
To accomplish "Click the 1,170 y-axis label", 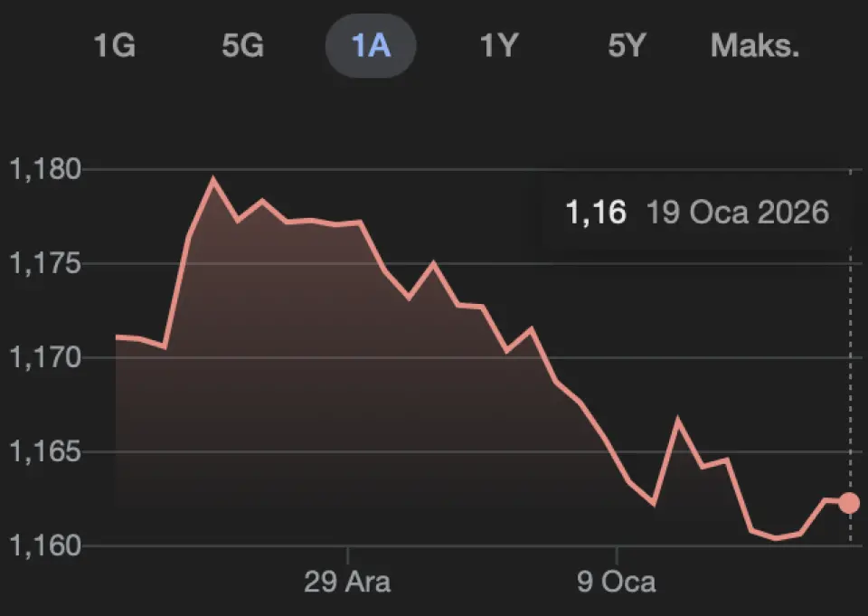I will tap(43, 358).
